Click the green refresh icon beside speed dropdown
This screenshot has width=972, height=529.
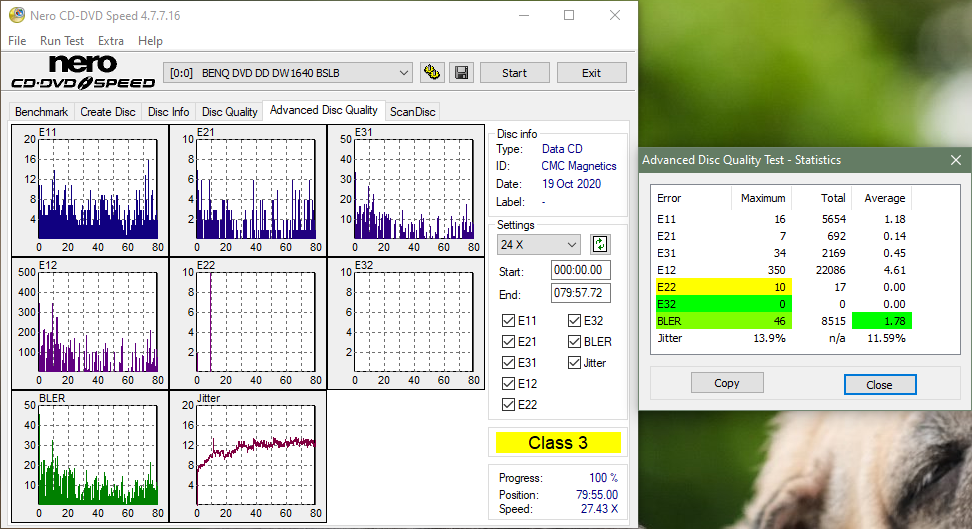599,244
